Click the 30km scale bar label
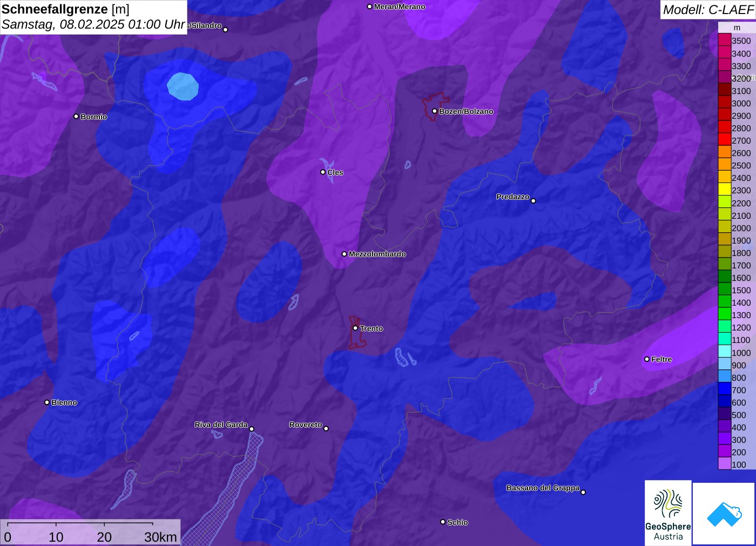 [x=160, y=537]
